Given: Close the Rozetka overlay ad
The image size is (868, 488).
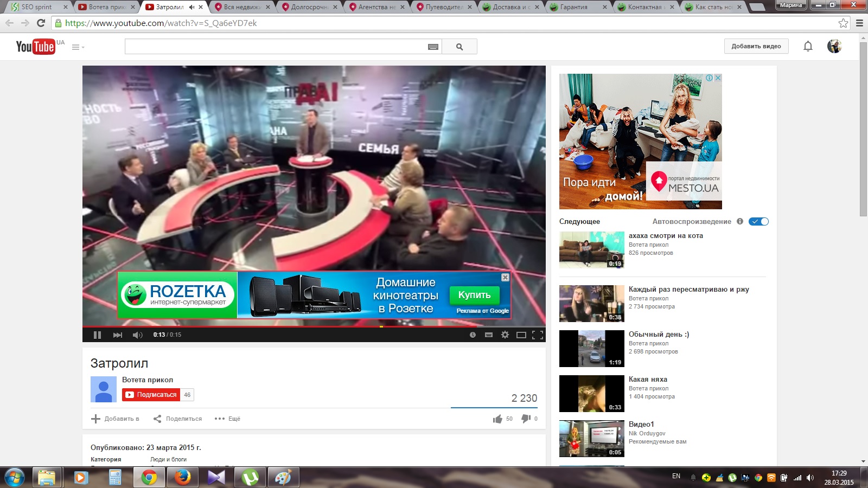Looking at the screenshot, I should coord(505,278).
